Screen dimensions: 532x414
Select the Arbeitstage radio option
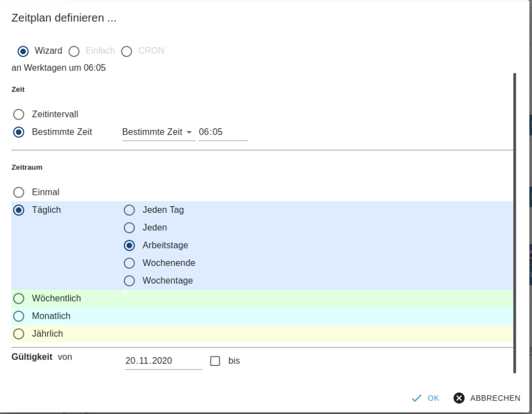[x=129, y=245]
